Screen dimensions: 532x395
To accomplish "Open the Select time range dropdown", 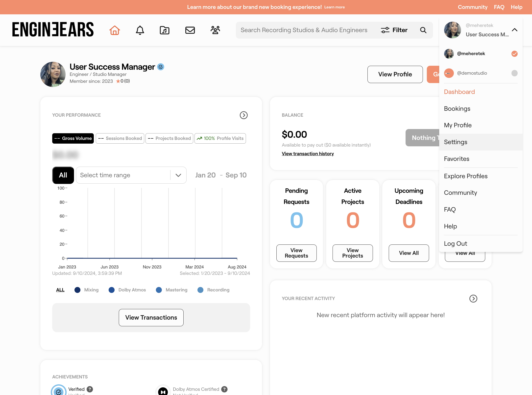I will click(x=131, y=175).
